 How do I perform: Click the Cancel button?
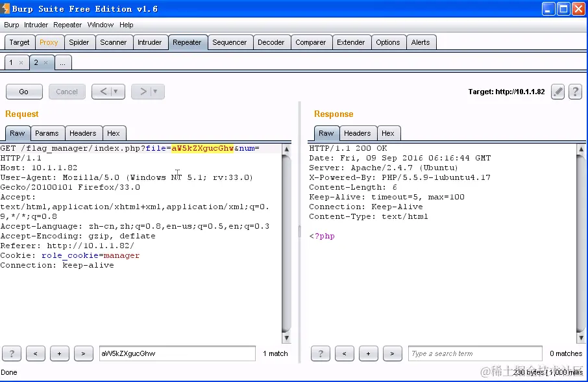pos(67,92)
